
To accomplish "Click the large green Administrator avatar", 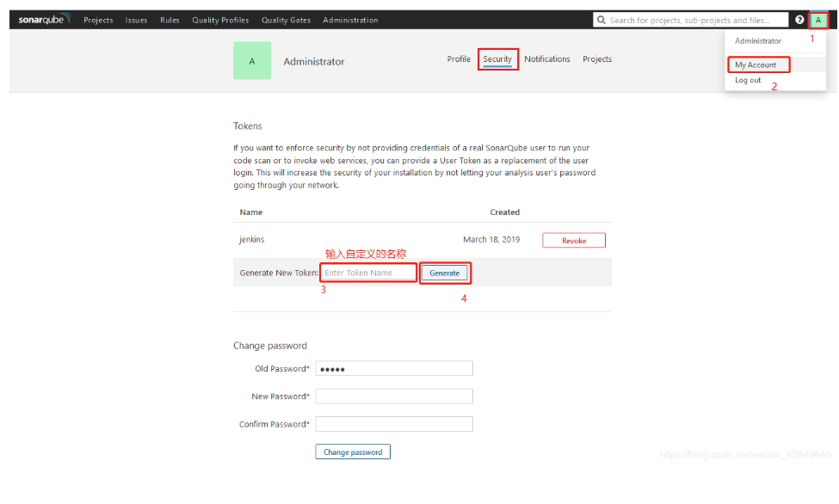I will [252, 60].
